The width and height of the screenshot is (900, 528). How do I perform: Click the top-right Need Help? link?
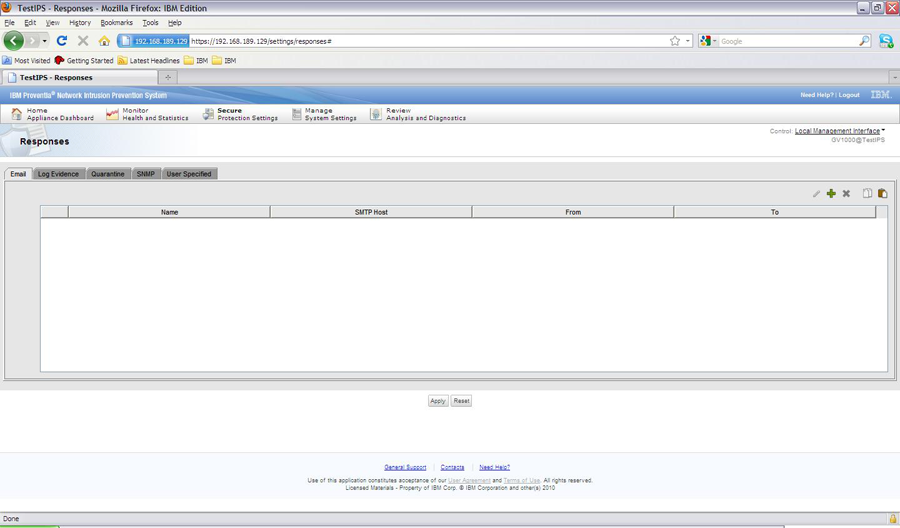pyautogui.click(x=817, y=95)
